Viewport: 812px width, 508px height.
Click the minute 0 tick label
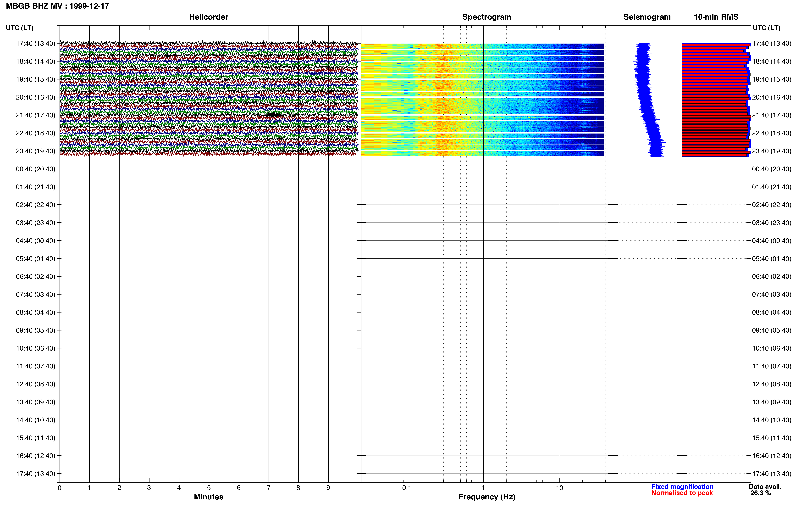point(59,488)
